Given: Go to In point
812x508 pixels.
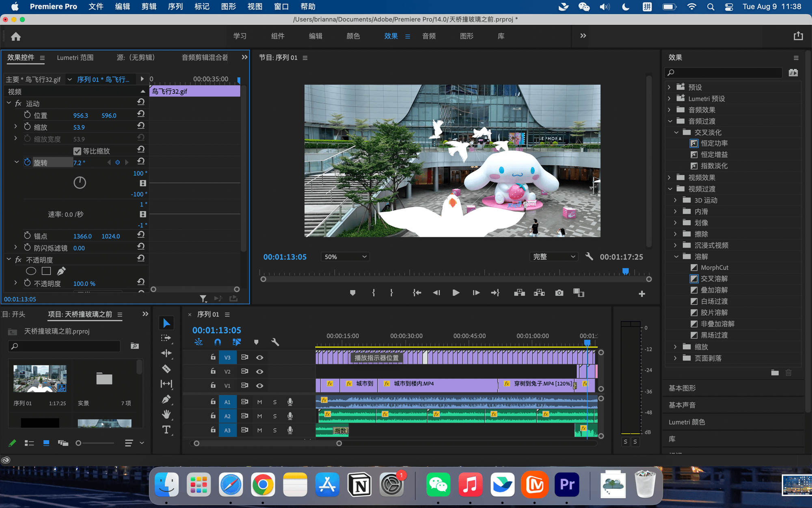Looking at the screenshot, I should (x=417, y=293).
